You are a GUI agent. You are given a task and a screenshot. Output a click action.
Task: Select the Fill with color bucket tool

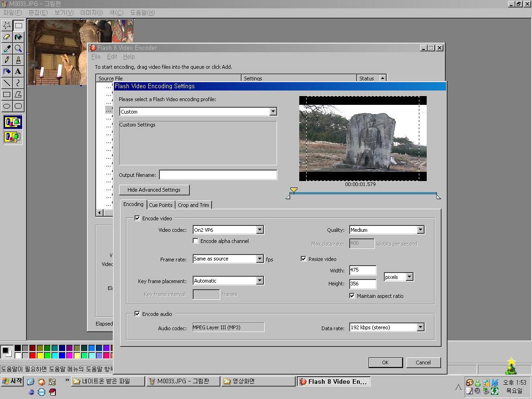point(18,37)
